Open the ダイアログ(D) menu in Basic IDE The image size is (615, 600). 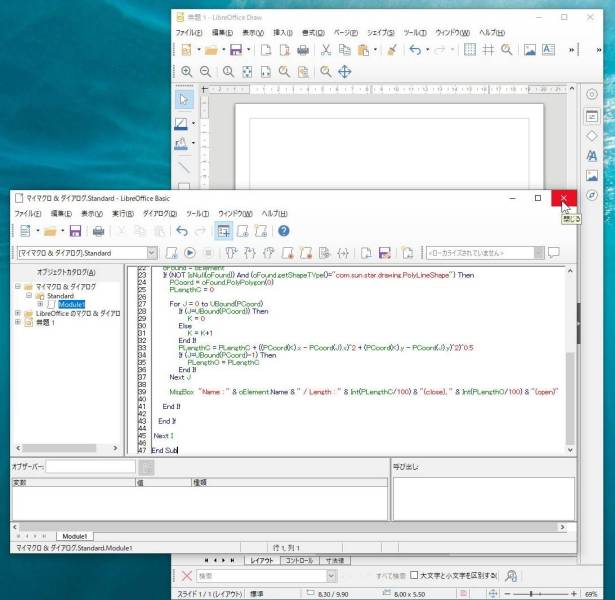(x=160, y=214)
